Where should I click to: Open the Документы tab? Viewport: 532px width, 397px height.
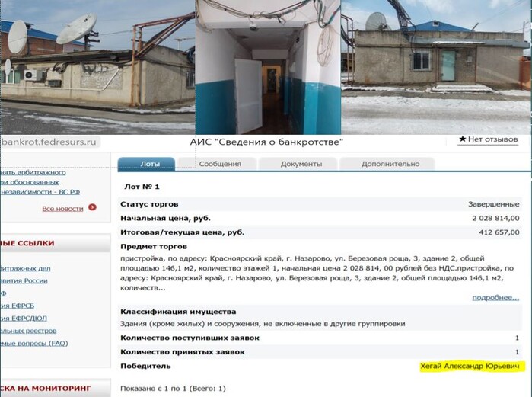pos(301,164)
